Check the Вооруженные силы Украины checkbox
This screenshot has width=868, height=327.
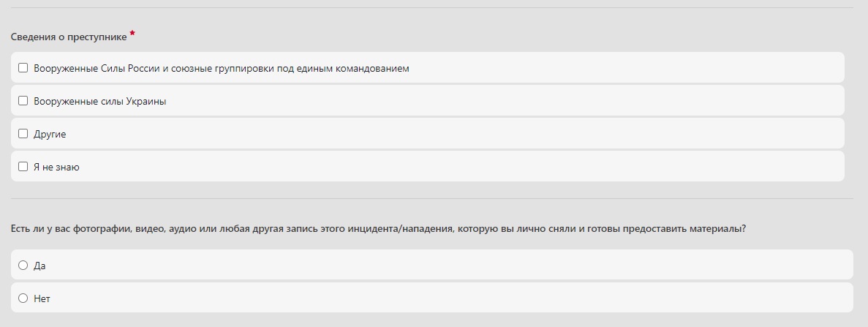click(23, 101)
